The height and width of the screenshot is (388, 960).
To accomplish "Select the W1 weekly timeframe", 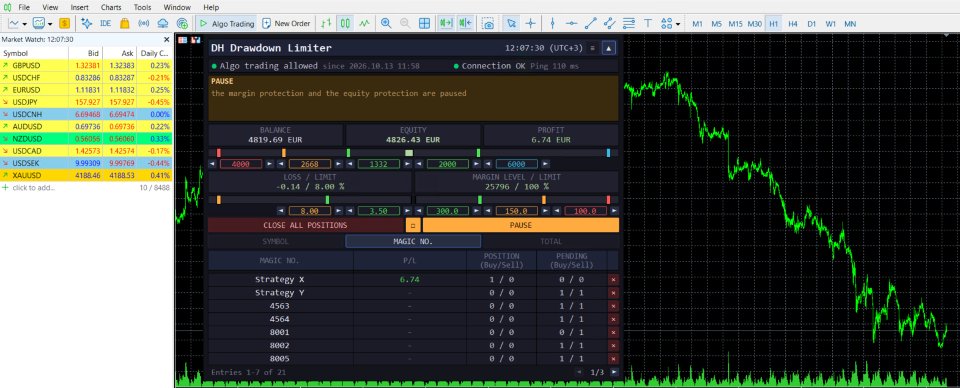I will tap(830, 23).
